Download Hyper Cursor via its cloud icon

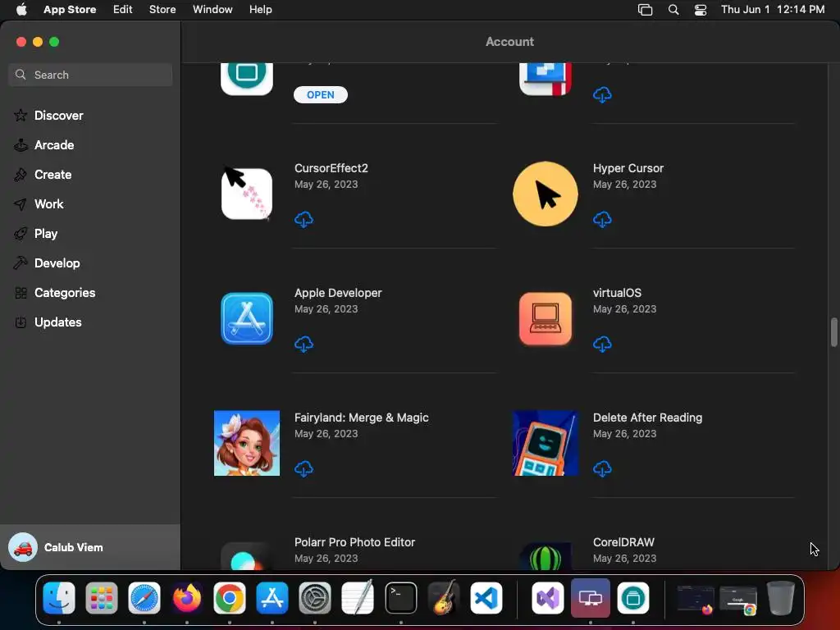[602, 220]
